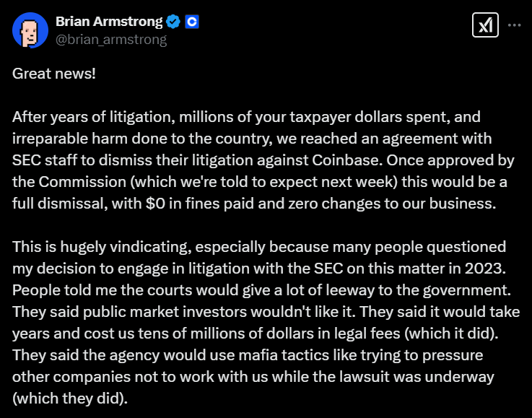Open the @brian_armstrong handle link
Viewport: 532px width, 418px height.
point(111,40)
